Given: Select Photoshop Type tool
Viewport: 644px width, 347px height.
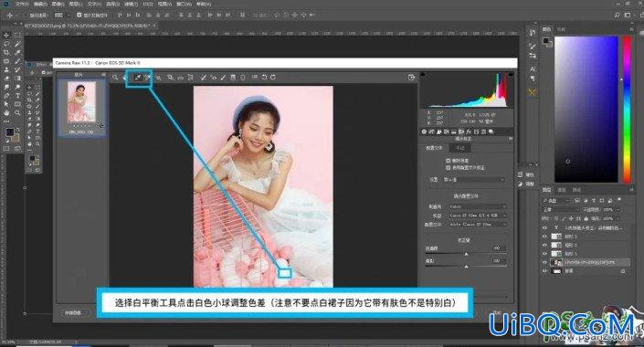Looking at the screenshot, I should pyautogui.click(x=17, y=95).
